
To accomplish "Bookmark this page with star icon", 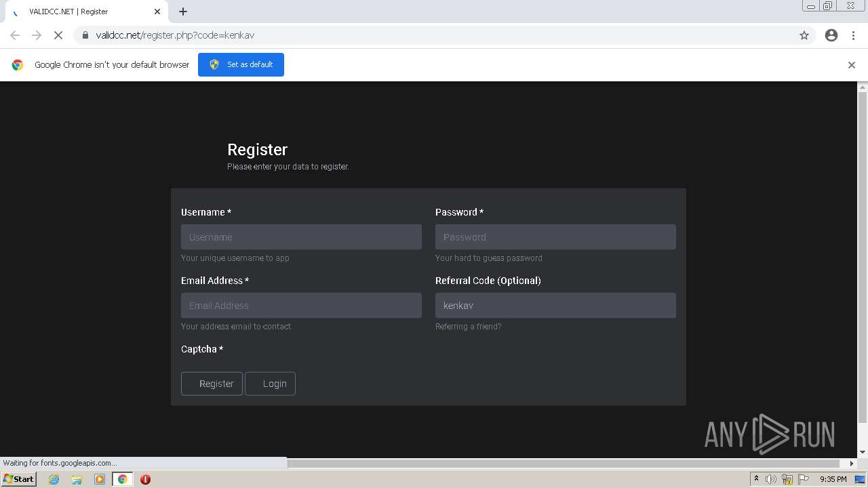I will pyautogui.click(x=804, y=35).
